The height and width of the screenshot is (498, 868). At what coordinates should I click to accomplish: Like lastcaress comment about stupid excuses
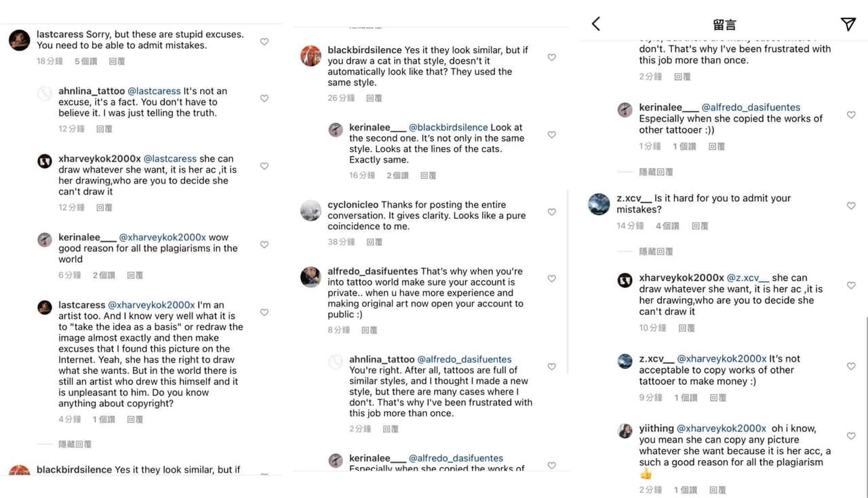click(264, 41)
